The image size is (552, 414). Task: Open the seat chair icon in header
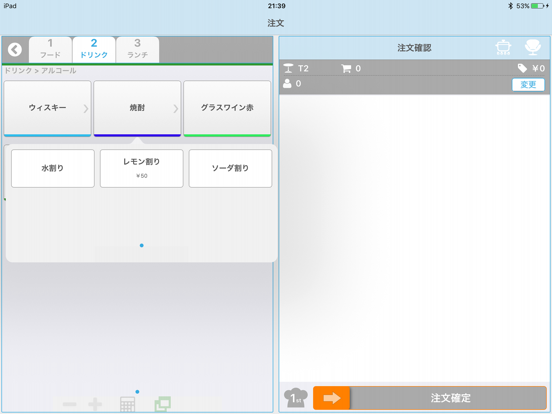click(533, 47)
